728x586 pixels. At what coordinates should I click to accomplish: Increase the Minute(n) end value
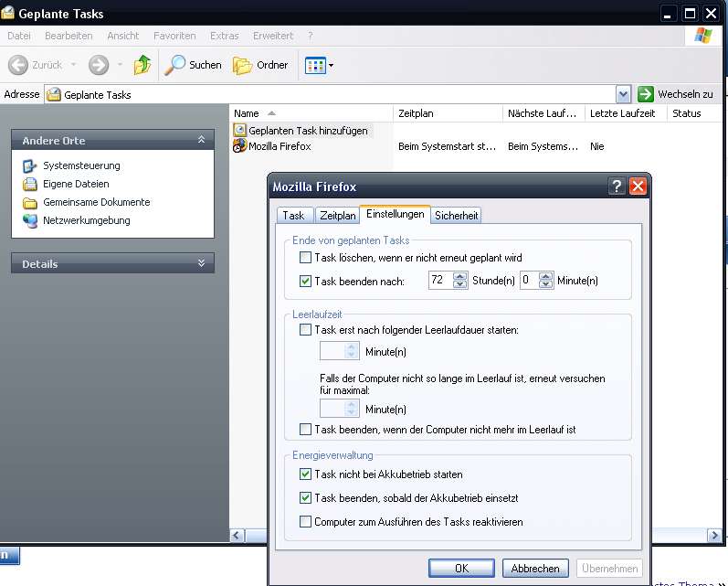546,276
